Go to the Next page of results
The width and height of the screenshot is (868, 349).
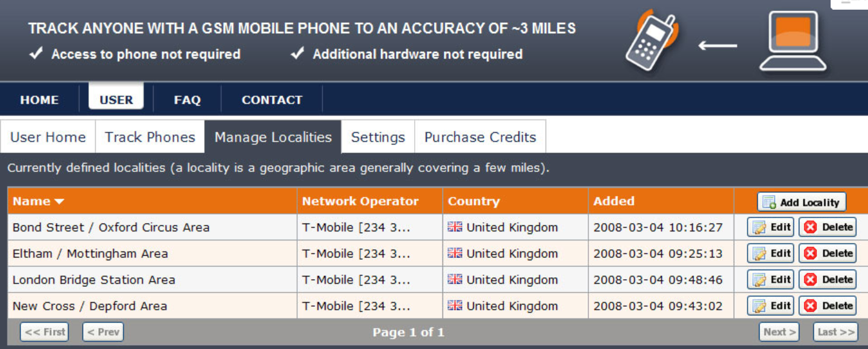click(779, 332)
